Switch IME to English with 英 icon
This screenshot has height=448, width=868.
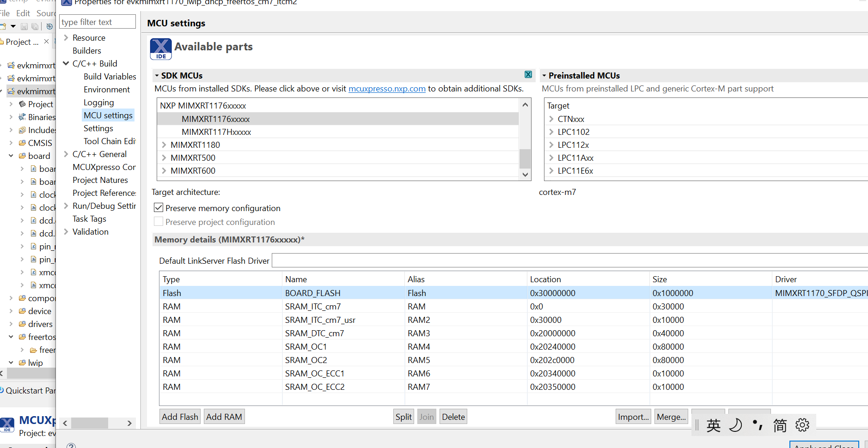point(713,425)
